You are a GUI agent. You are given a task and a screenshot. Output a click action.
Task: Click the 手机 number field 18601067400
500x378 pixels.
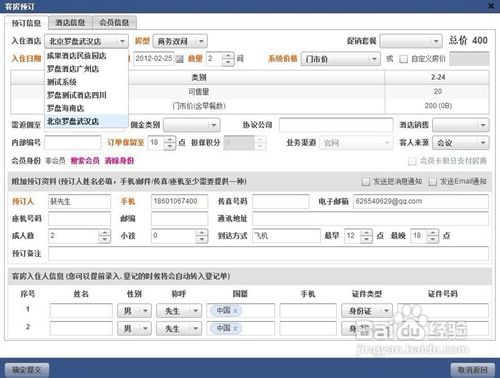coord(180,201)
